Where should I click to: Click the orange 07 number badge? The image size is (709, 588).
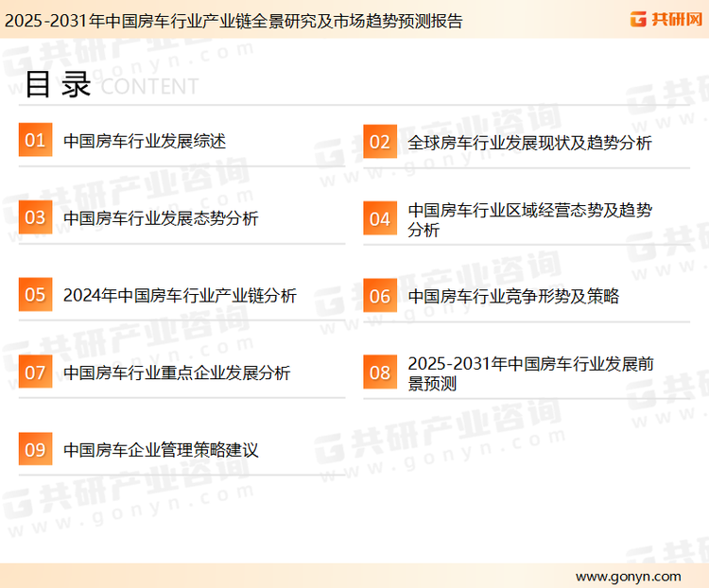pyautogui.click(x=35, y=372)
